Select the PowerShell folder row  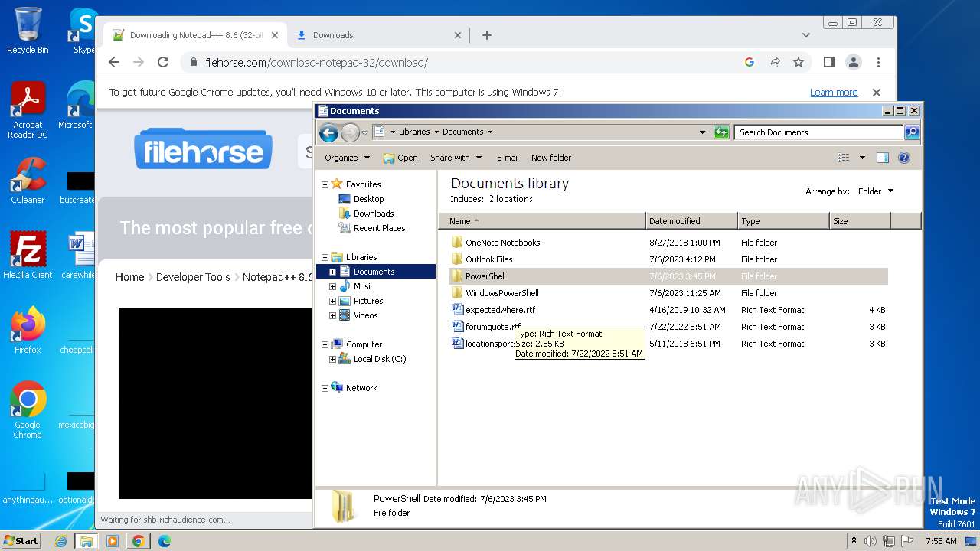pyautogui.click(x=668, y=276)
